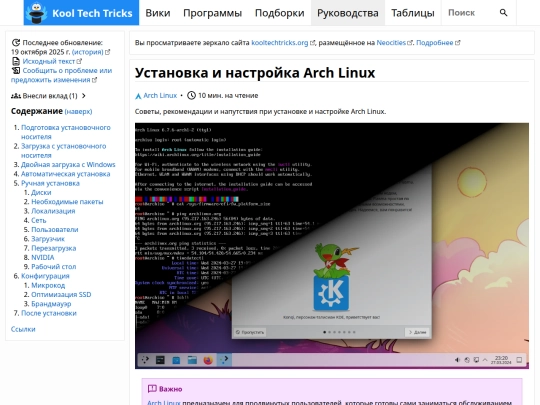Click the contributors people icon
The width and height of the screenshot is (540, 405).
[16, 96]
